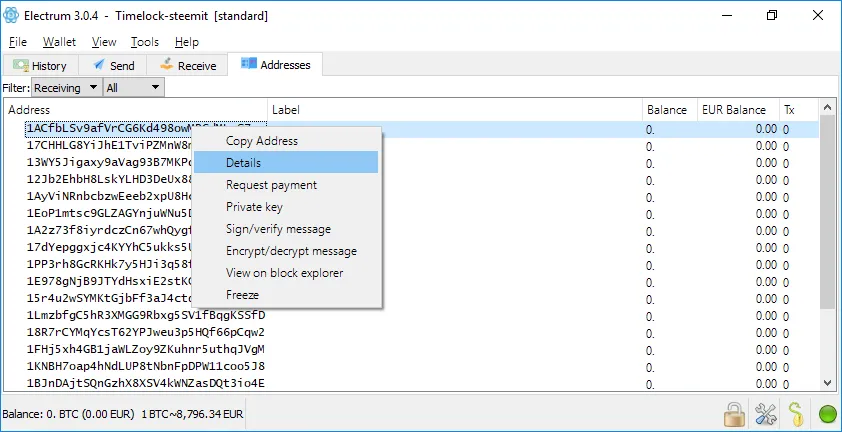The image size is (842, 432).
Task: Click the EUR Balance column header
Action: (738, 110)
